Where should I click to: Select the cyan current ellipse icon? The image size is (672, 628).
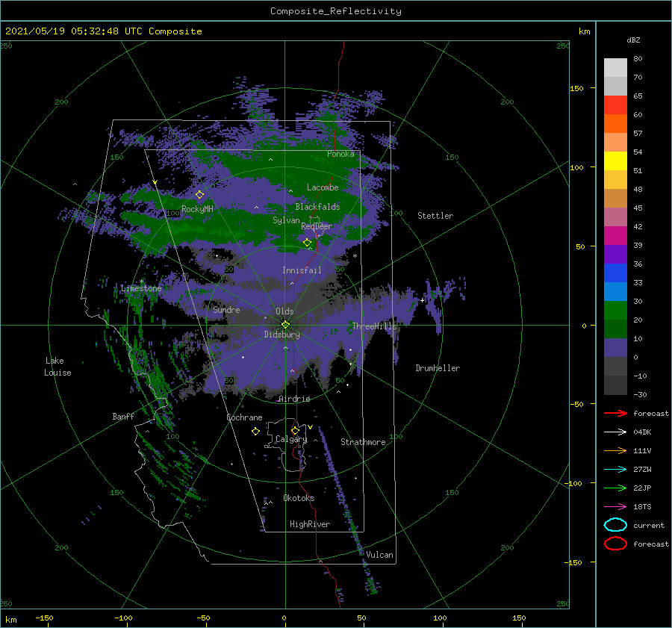coord(615,525)
